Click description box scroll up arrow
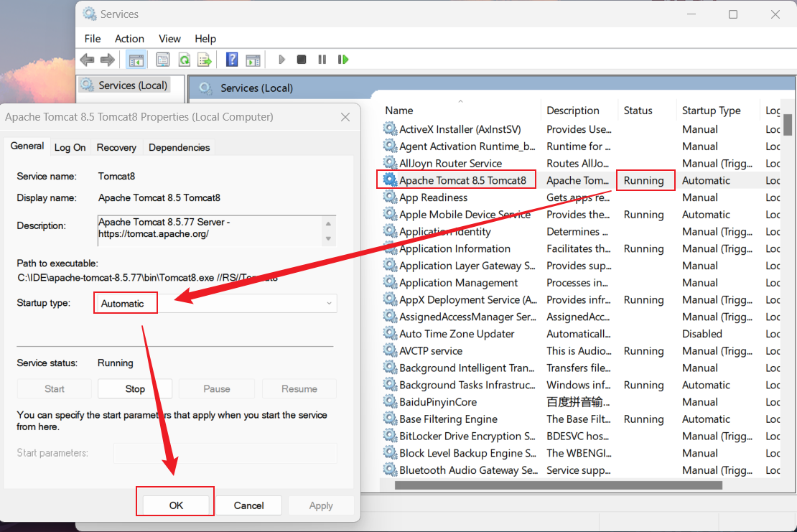This screenshot has height=532, width=797. 328,223
